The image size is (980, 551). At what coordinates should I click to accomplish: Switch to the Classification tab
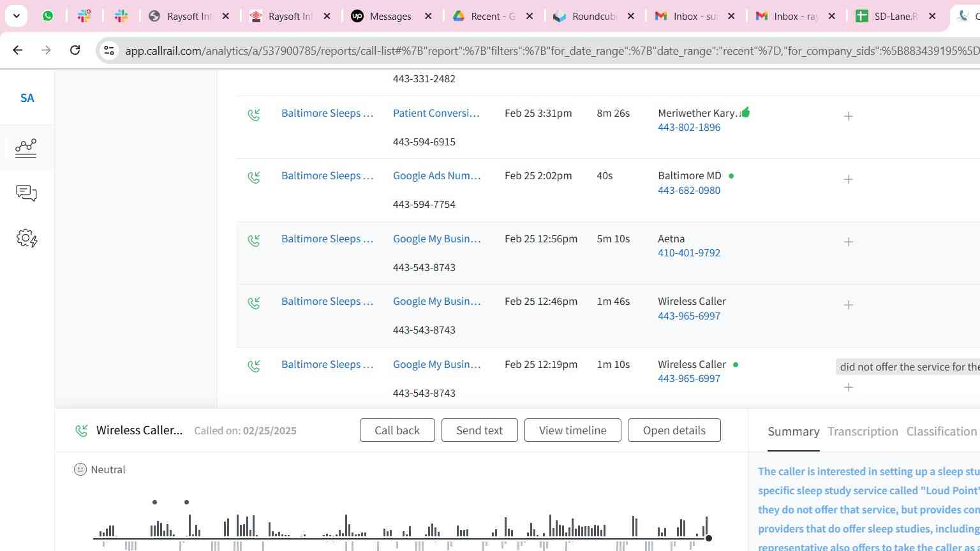click(x=942, y=432)
